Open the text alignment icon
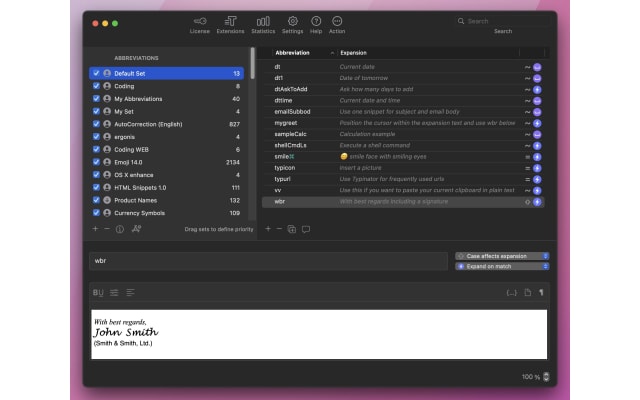This screenshot has width=640, height=400. click(130, 293)
